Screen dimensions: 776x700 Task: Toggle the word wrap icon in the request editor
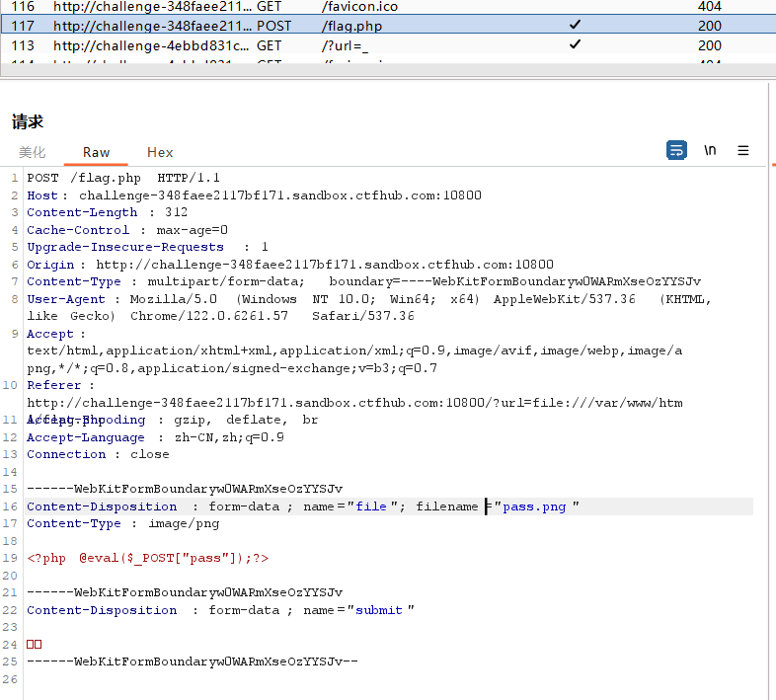point(676,150)
